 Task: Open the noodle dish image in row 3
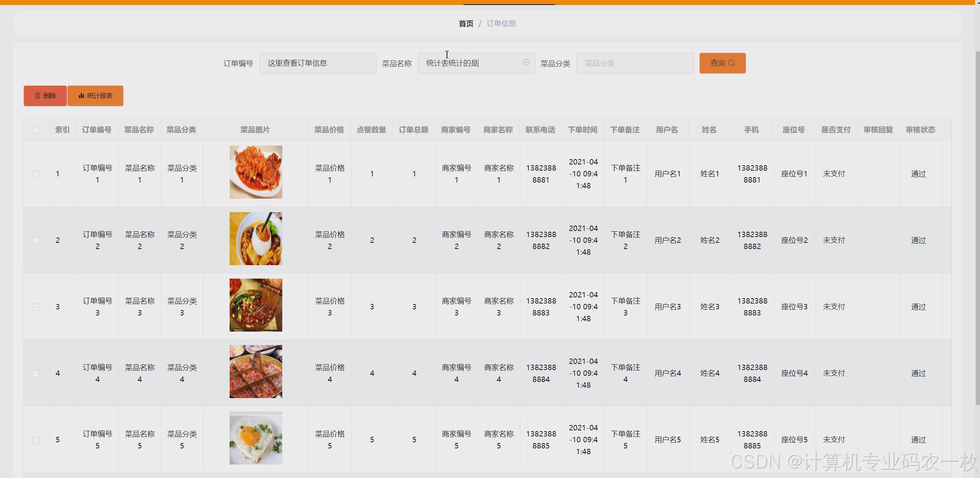[256, 305]
